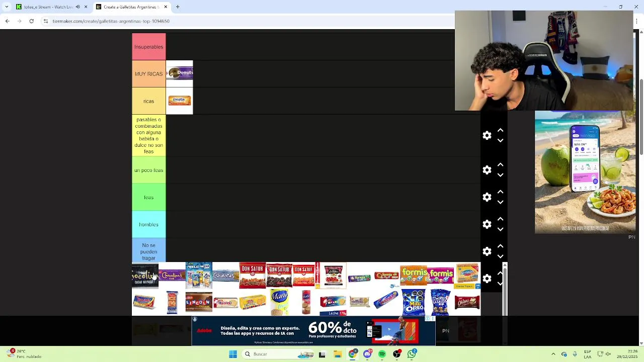Pick the pink Formis bag image

point(440,276)
